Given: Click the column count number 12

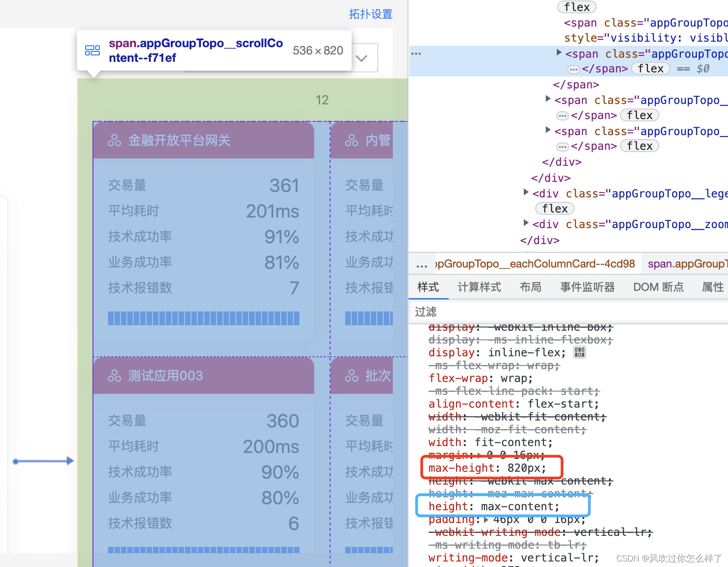Looking at the screenshot, I should coord(322,100).
